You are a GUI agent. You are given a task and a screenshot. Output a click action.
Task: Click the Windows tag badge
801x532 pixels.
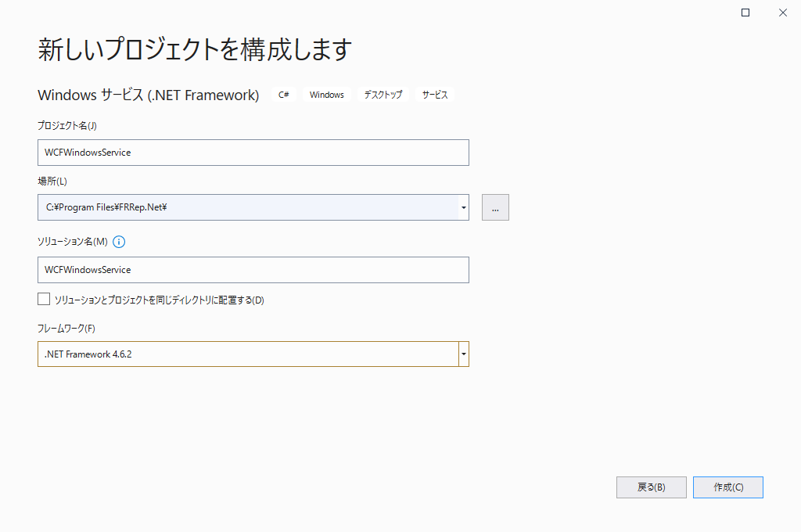(326, 95)
